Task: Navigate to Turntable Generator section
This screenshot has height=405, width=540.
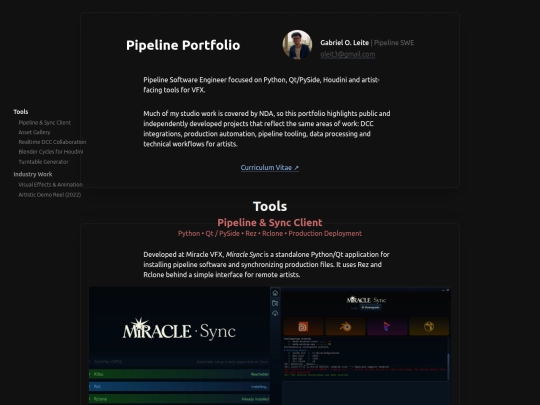Action: (43, 162)
